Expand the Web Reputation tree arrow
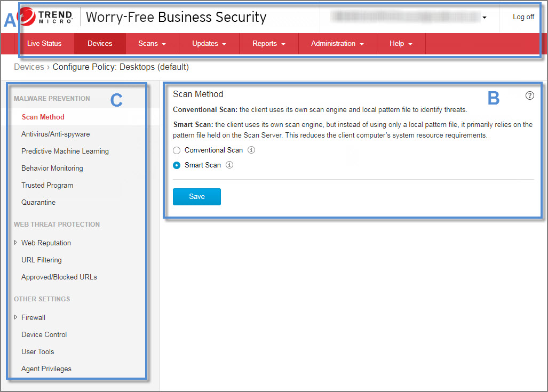The image size is (548, 392). (16, 243)
